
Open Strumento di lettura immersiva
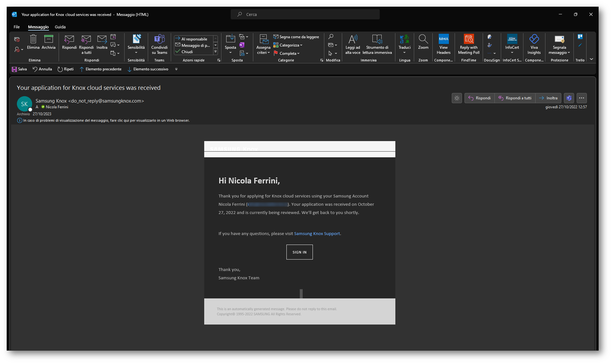tap(377, 45)
